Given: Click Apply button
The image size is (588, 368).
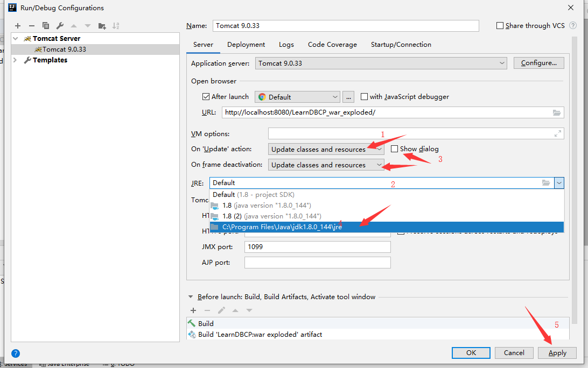Looking at the screenshot, I should (557, 352).
